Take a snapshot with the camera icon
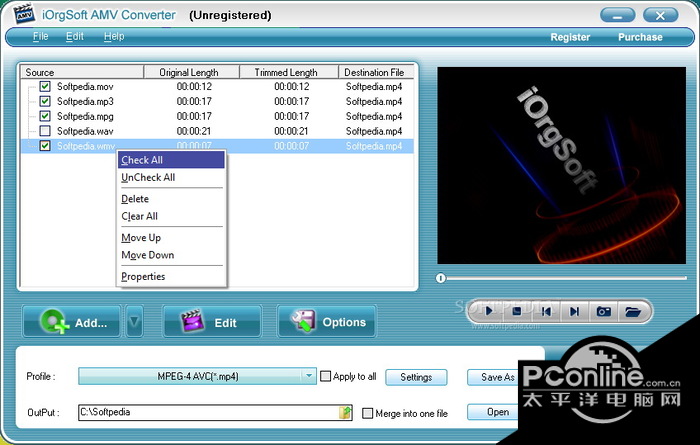 pyautogui.click(x=604, y=312)
